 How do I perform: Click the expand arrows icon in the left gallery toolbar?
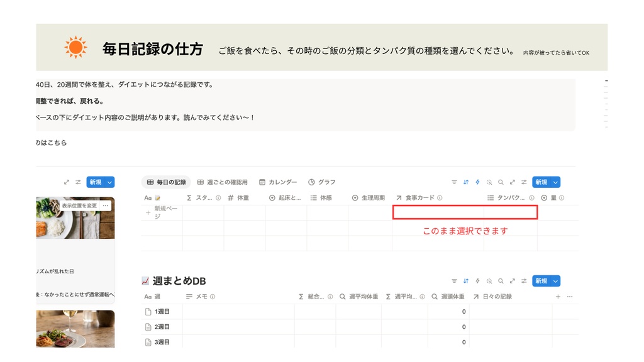click(67, 182)
